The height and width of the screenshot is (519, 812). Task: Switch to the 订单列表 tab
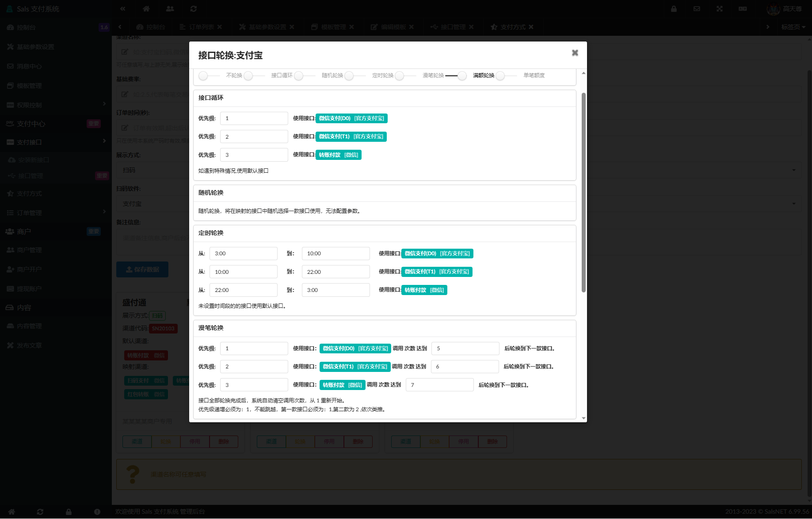(x=202, y=27)
